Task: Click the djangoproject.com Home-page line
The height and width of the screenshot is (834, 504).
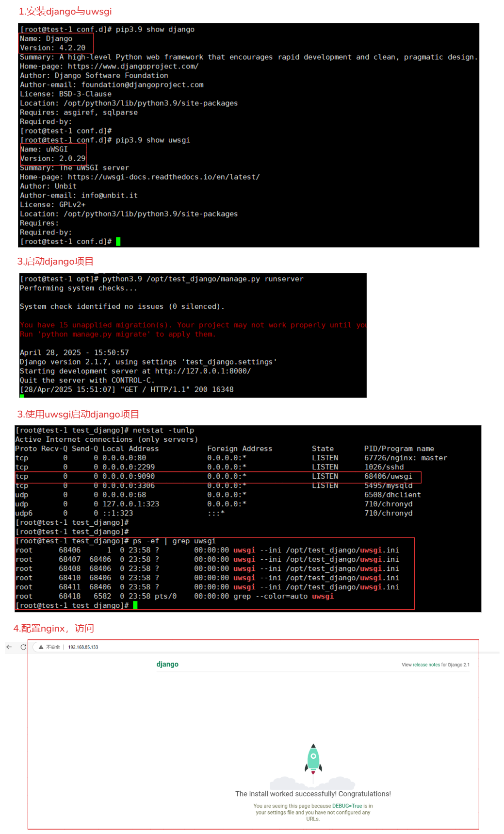Action: 109,66
